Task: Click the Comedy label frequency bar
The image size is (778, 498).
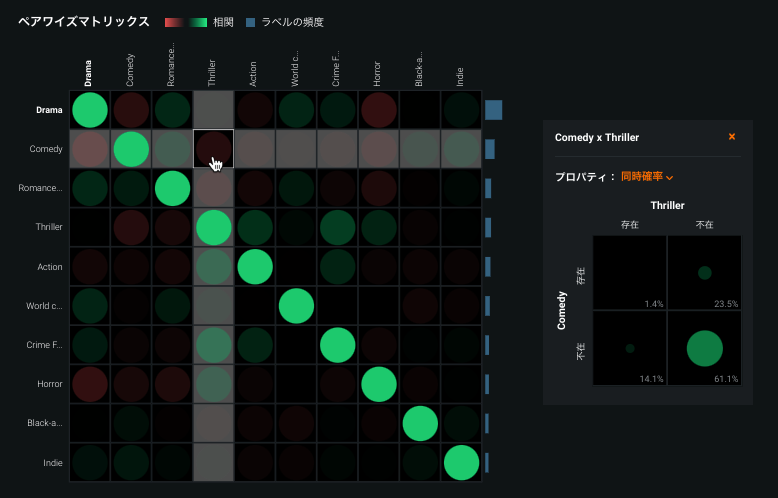Action: 490,149
